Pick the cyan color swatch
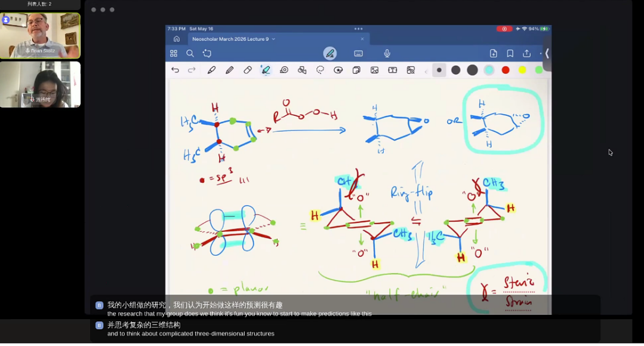644x346 pixels. pyautogui.click(x=489, y=71)
